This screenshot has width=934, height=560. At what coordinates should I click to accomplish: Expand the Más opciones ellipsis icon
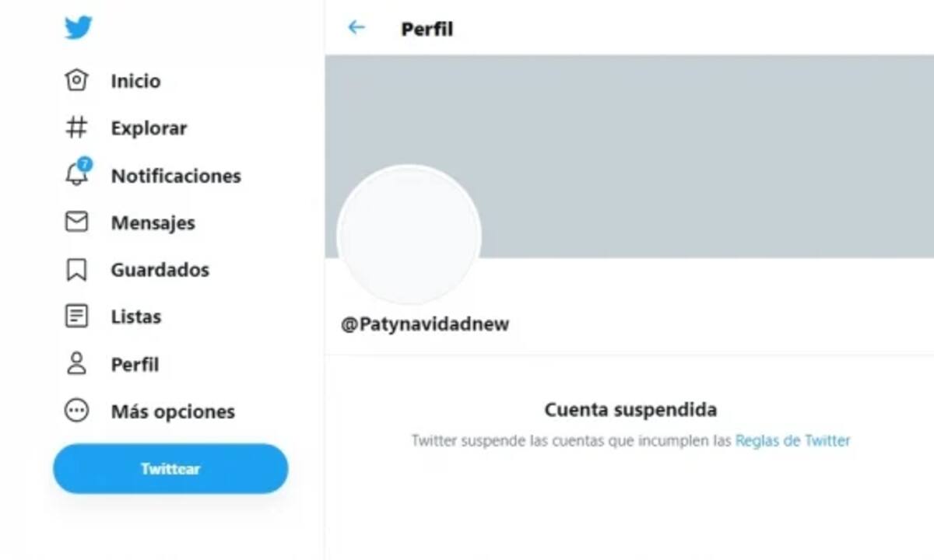click(76, 411)
